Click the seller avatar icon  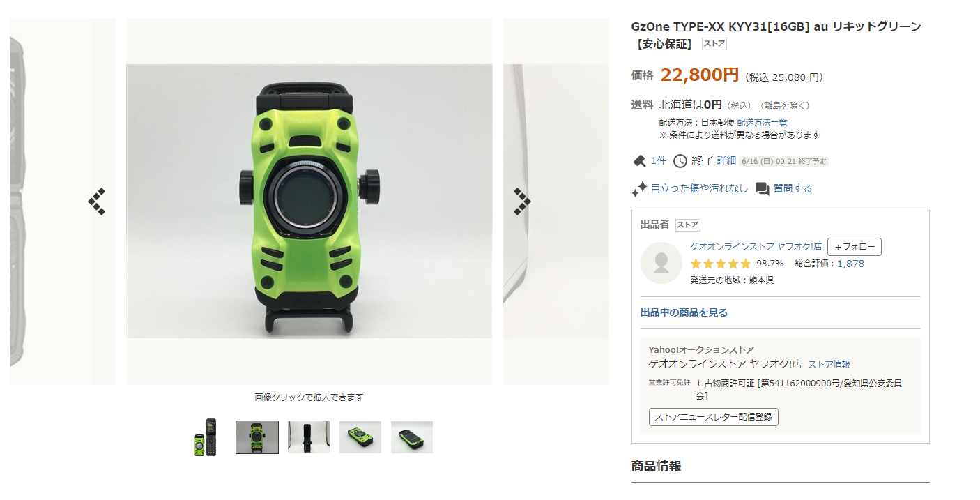click(x=661, y=263)
